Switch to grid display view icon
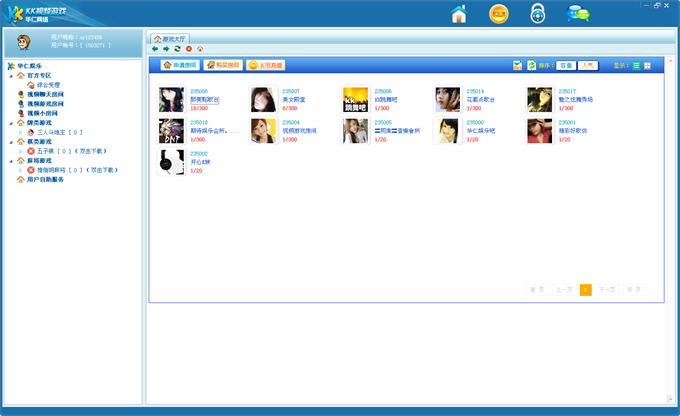Viewport: 680px width, 416px height. (647, 66)
